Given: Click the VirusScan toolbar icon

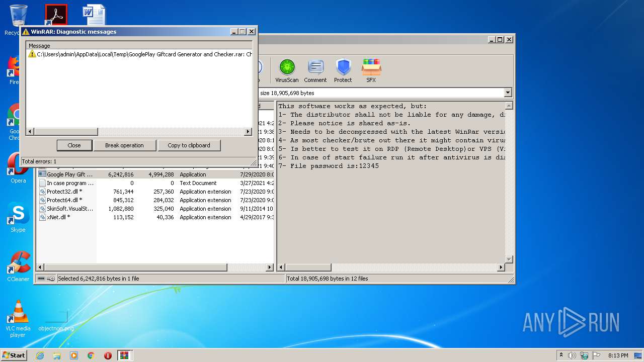Looking at the screenshot, I should 287,70.
